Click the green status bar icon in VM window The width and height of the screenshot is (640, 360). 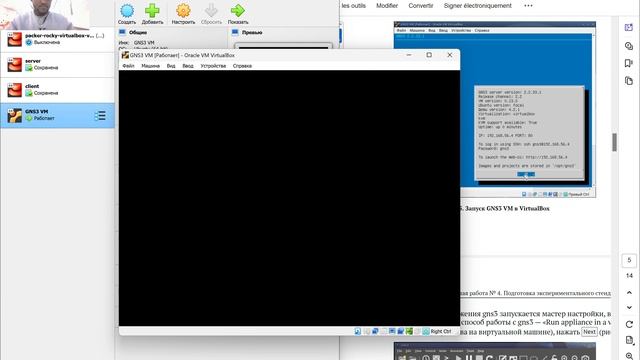pos(409,331)
